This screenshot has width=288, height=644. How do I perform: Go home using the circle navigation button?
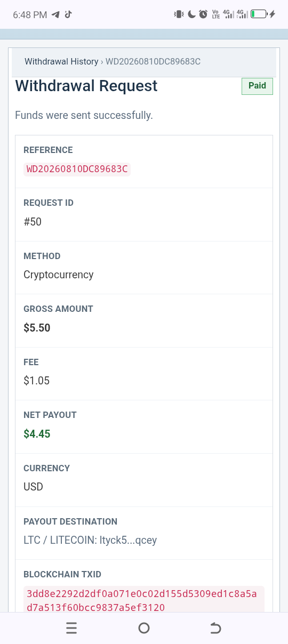click(143, 629)
